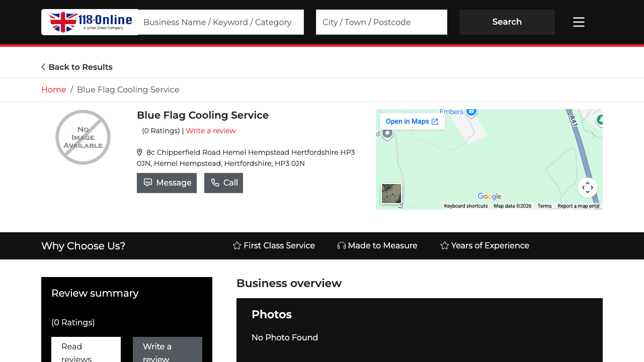Go back to results

(x=76, y=67)
